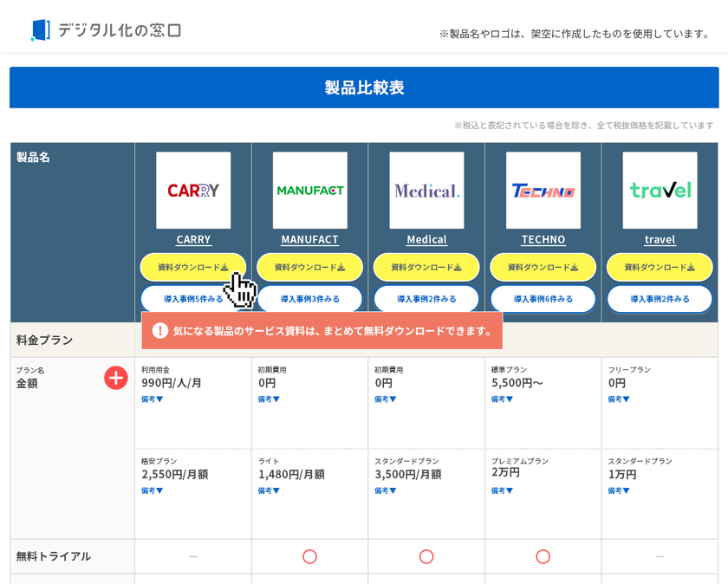Click the travel product logo image

pyautogui.click(x=660, y=191)
